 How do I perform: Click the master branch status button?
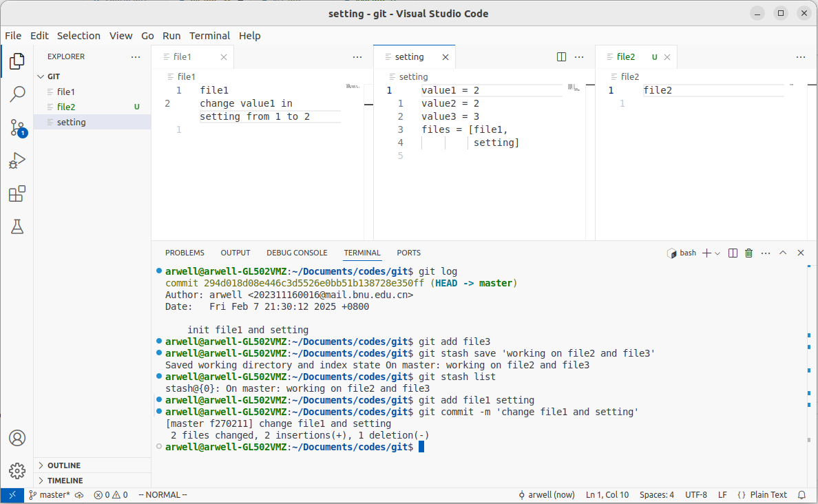point(49,494)
